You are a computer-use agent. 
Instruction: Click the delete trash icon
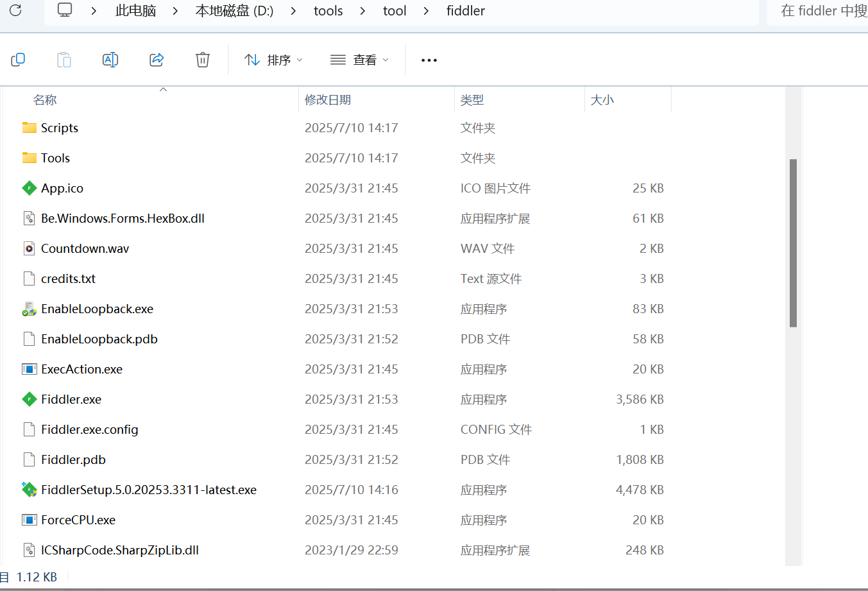point(203,60)
